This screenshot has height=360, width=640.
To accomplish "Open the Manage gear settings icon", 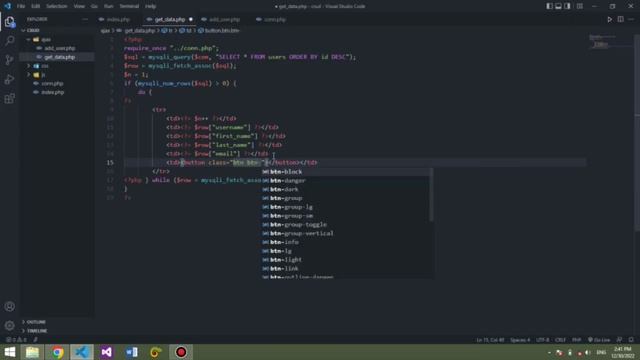I will [x=9, y=325].
